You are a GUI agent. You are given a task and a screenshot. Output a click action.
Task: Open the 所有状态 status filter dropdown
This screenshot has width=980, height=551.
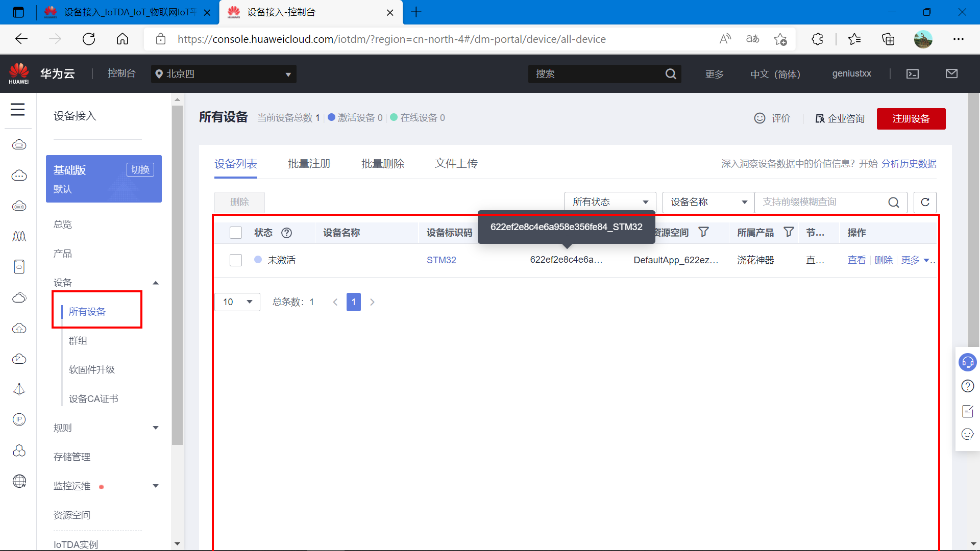click(x=610, y=202)
